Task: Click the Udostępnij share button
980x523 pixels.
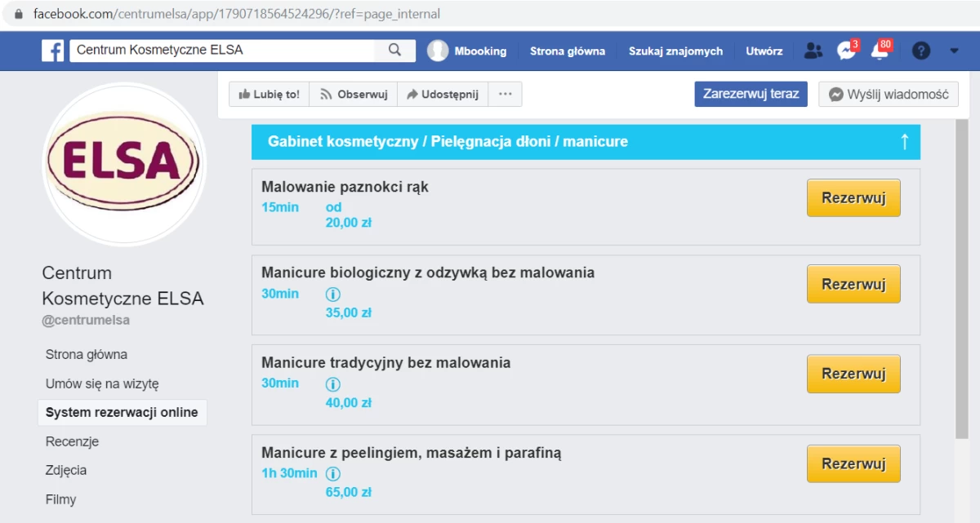Action: tap(443, 94)
